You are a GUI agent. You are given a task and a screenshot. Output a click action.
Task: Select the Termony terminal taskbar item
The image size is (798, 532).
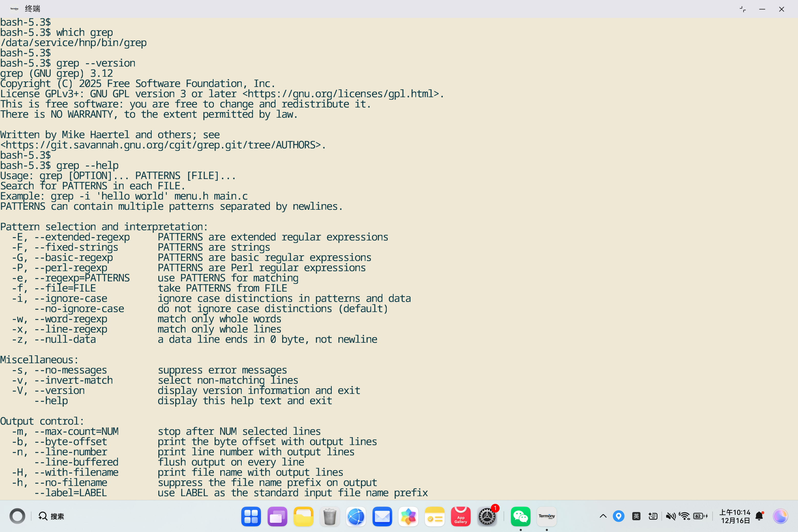click(546, 516)
